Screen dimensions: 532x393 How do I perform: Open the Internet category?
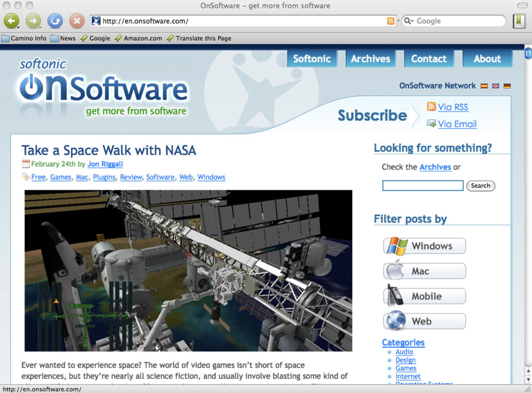(x=408, y=376)
